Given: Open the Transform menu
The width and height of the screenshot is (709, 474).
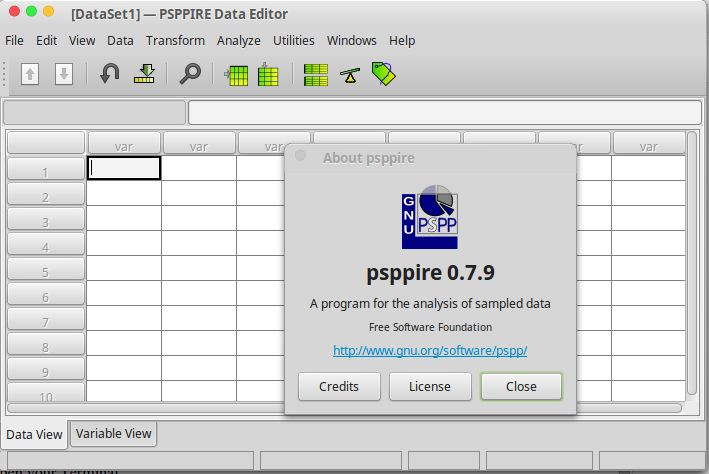Looking at the screenshot, I should click(x=175, y=40).
